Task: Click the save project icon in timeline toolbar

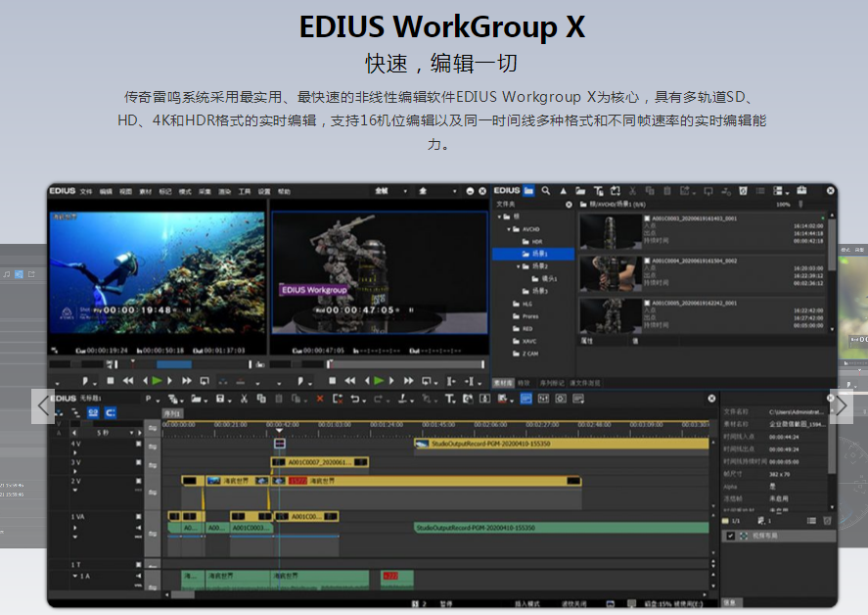Action: tap(220, 399)
